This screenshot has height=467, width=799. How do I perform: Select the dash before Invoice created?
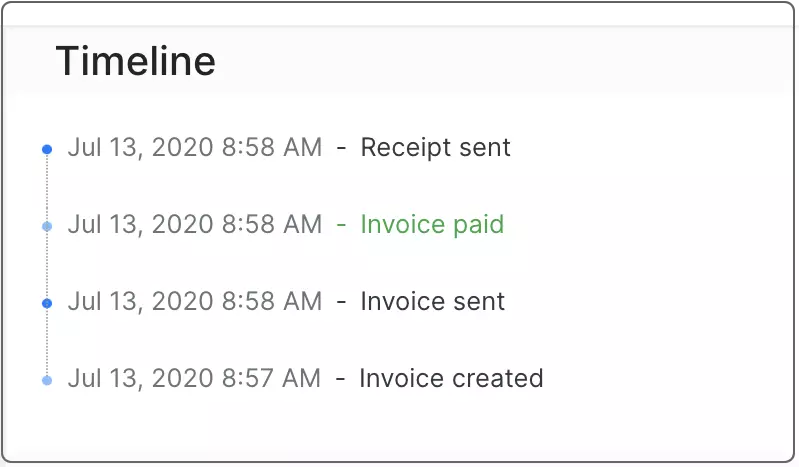pyautogui.click(x=340, y=379)
